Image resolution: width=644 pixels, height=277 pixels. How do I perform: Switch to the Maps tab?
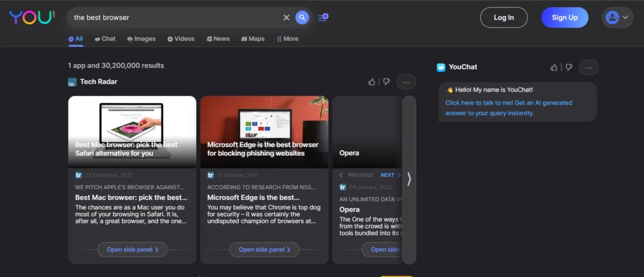[253, 39]
